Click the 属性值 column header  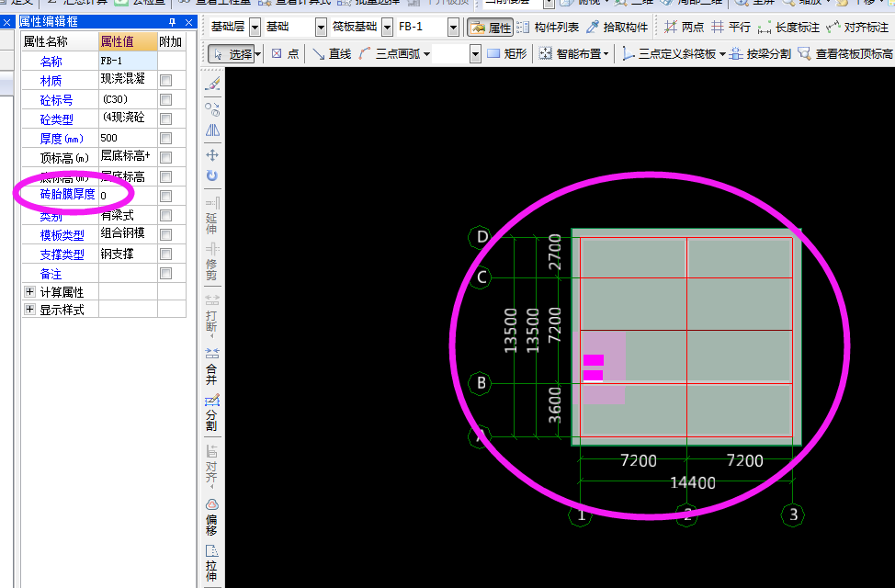coord(128,41)
